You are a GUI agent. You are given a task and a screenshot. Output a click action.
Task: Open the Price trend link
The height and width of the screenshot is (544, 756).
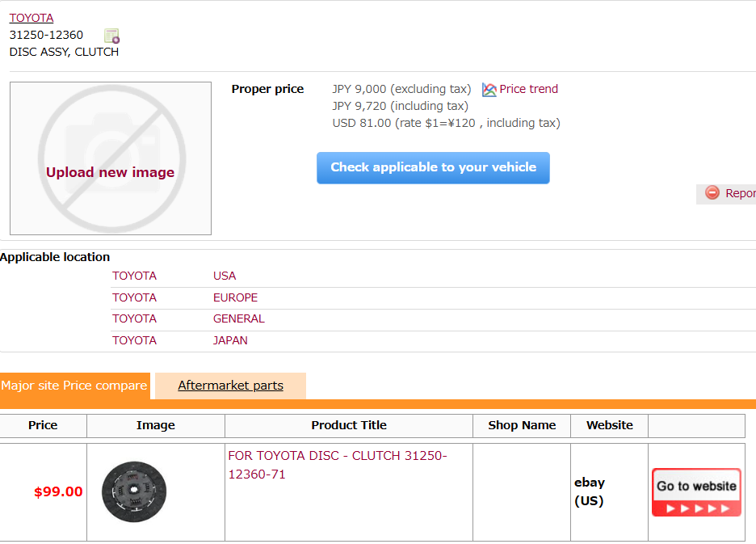tap(528, 89)
